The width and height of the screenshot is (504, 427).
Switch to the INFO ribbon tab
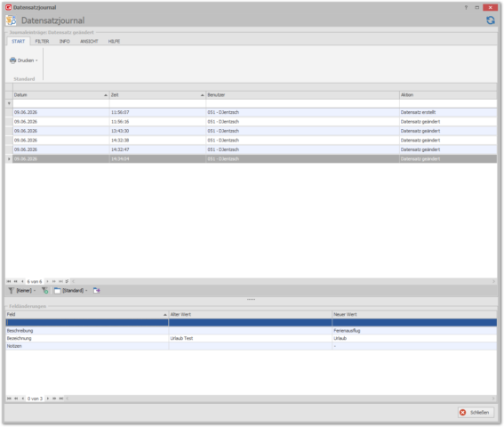pos(64,41)
